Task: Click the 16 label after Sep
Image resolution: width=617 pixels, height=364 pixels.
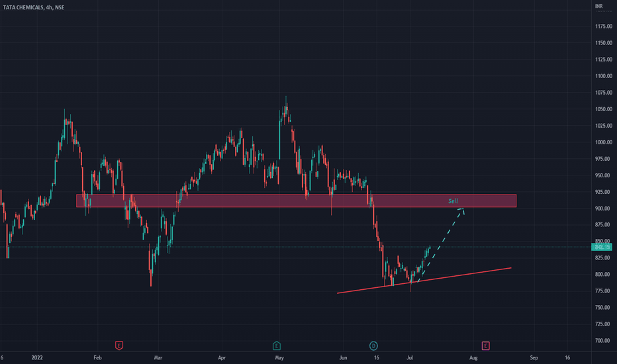Action: 567,357
